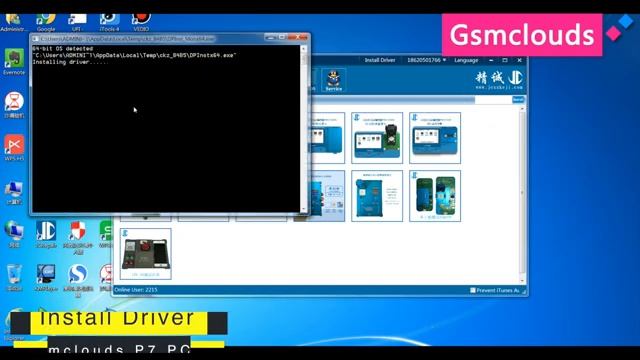Launch the JC repair desktop shortcut
640x360 pixels.
pos(46,235)
